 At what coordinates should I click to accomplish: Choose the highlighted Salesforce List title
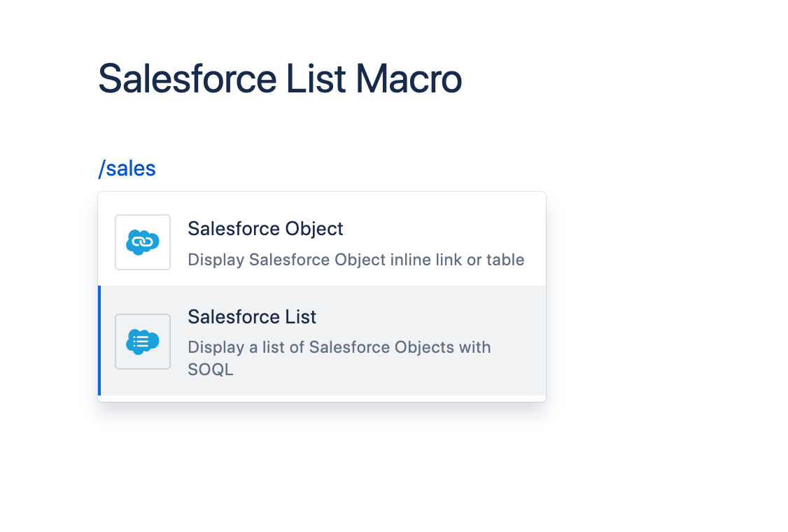[x=252, y=317]
